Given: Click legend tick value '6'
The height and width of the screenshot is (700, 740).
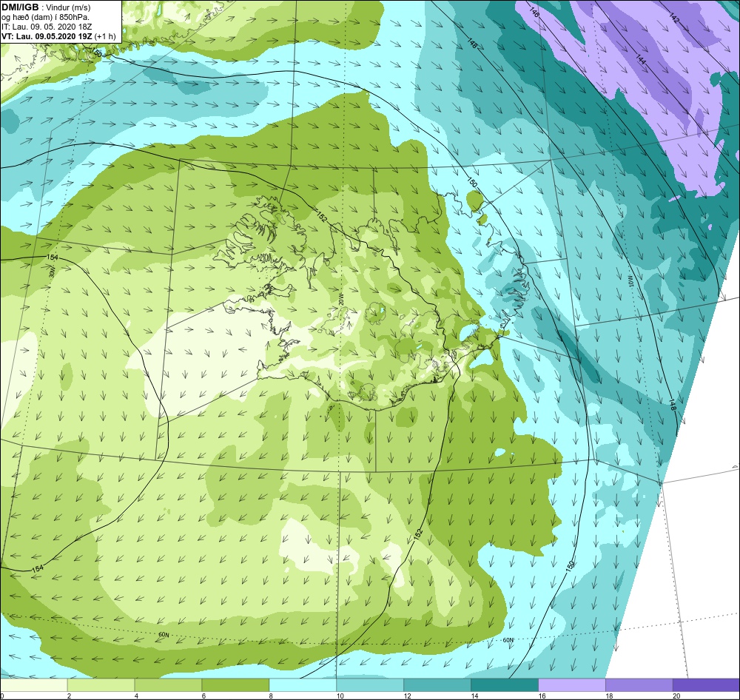Looking at the screenshot, I should point(203,696).
